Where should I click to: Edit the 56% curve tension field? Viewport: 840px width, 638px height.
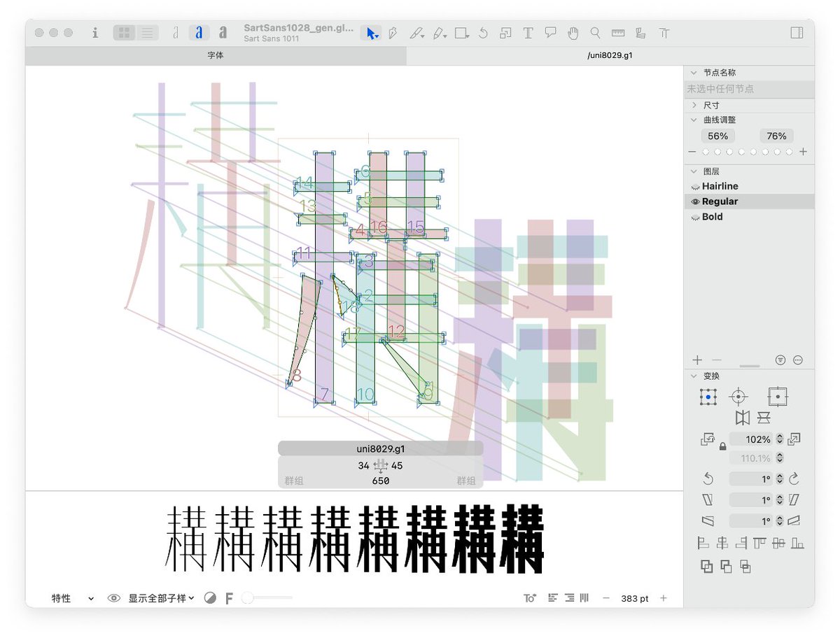[717, 136]
